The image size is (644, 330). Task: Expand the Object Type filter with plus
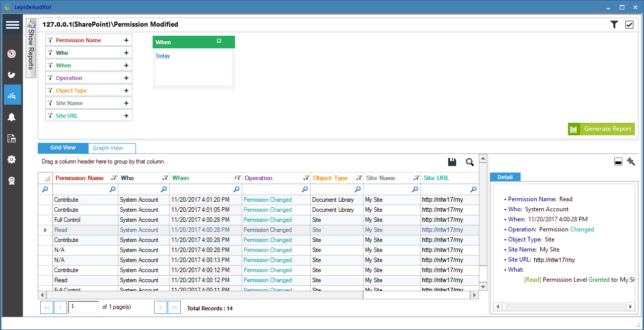pyautogui.click(x=126, y=91)
